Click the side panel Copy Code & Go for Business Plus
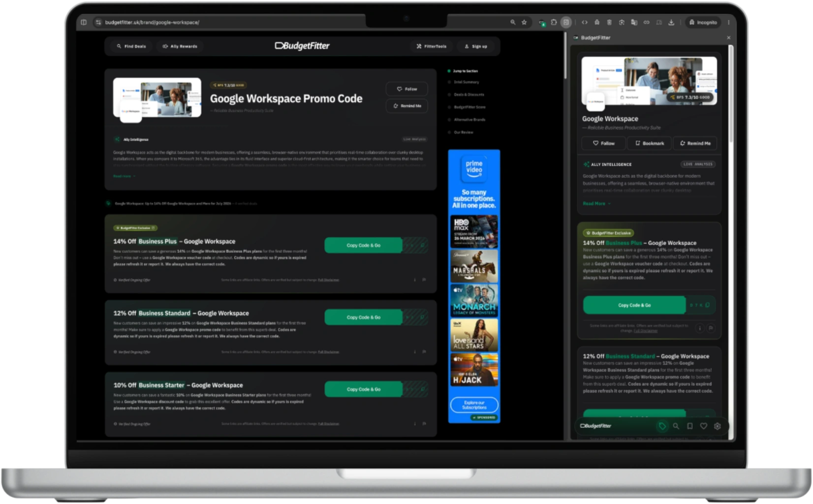The height and width of the screenshot is (504, 813). tap(634, 305)
